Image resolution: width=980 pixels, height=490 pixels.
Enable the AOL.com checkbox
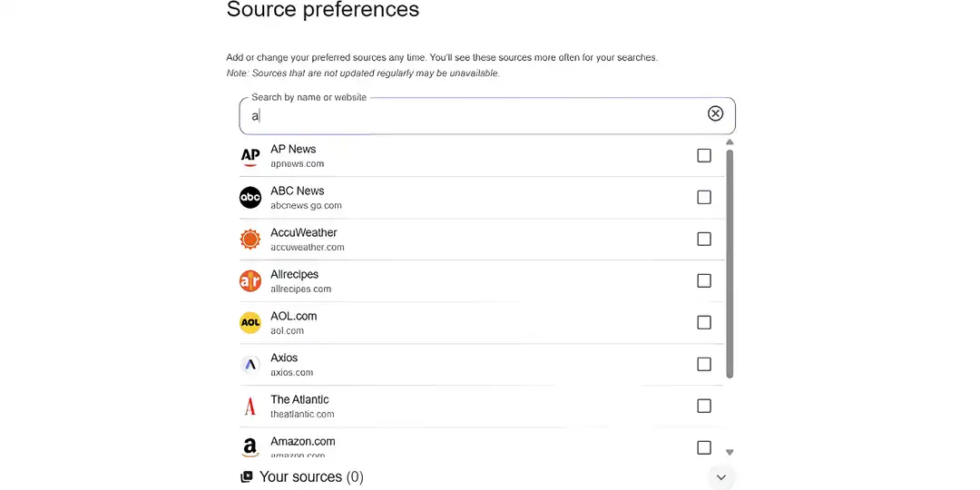pos(704,322)
